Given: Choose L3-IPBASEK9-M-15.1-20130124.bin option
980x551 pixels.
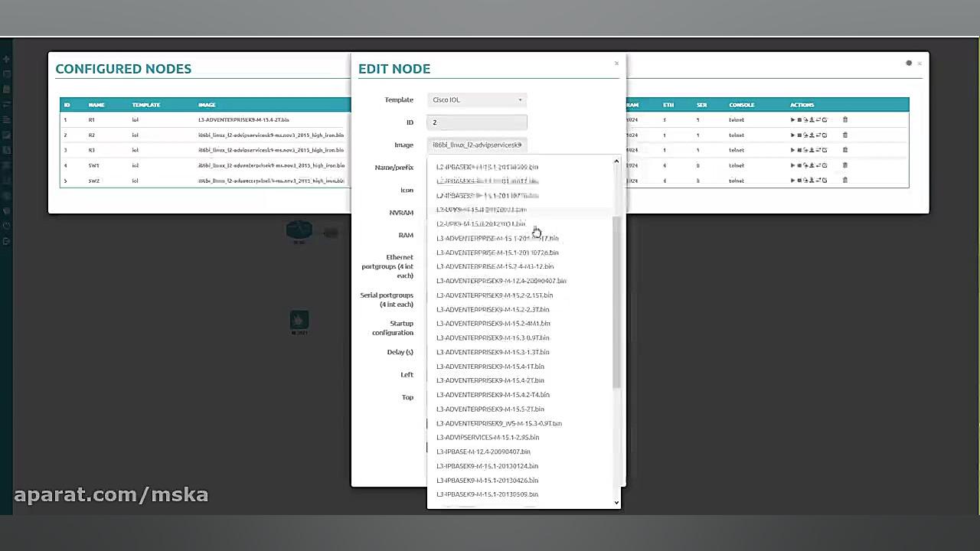Looking at the screenshot, I should [x=488, y=466].
